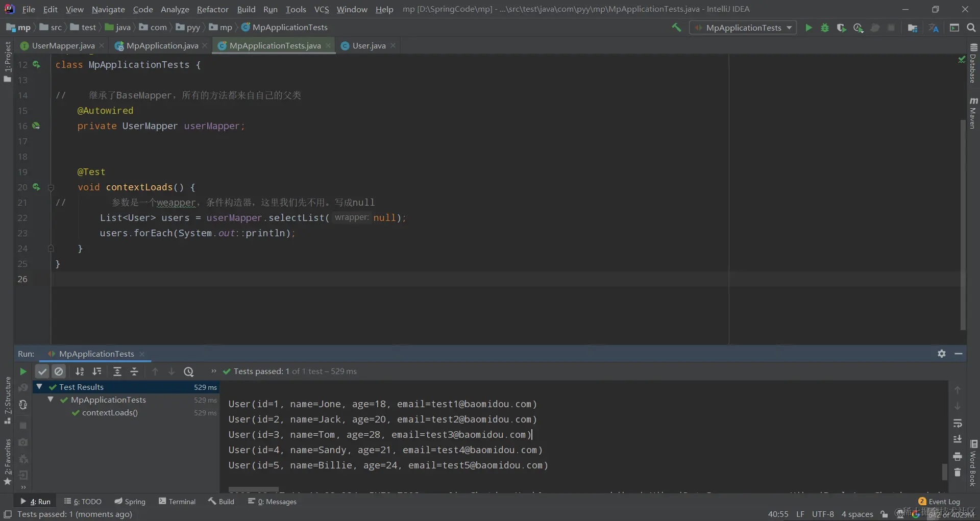Show more test toolbar actions chevron
The image size is (980, 521).
(x=213, y=371)
